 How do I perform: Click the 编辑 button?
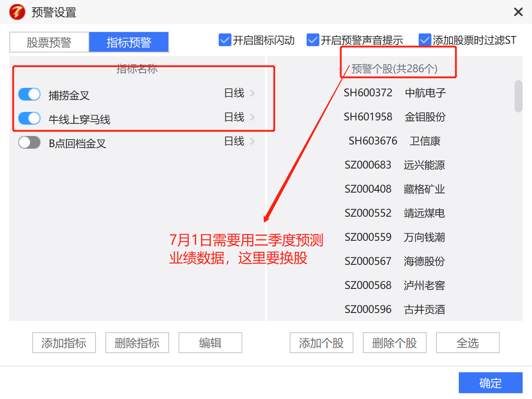click(x=210, y=343)
